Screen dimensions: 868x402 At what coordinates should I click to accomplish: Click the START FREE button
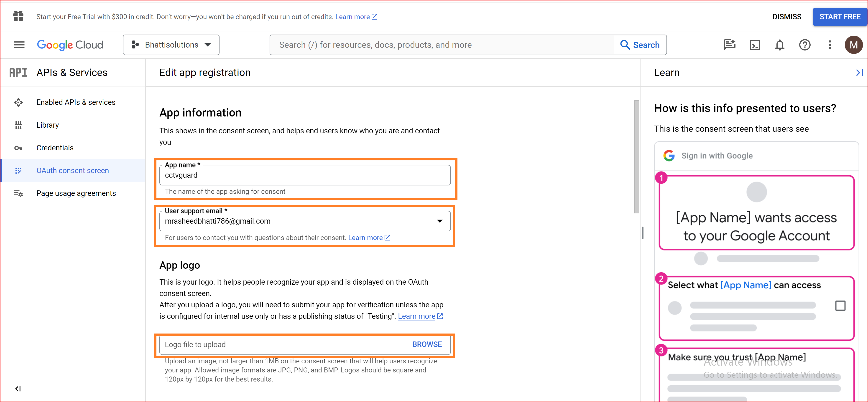[x=840, y=17]
